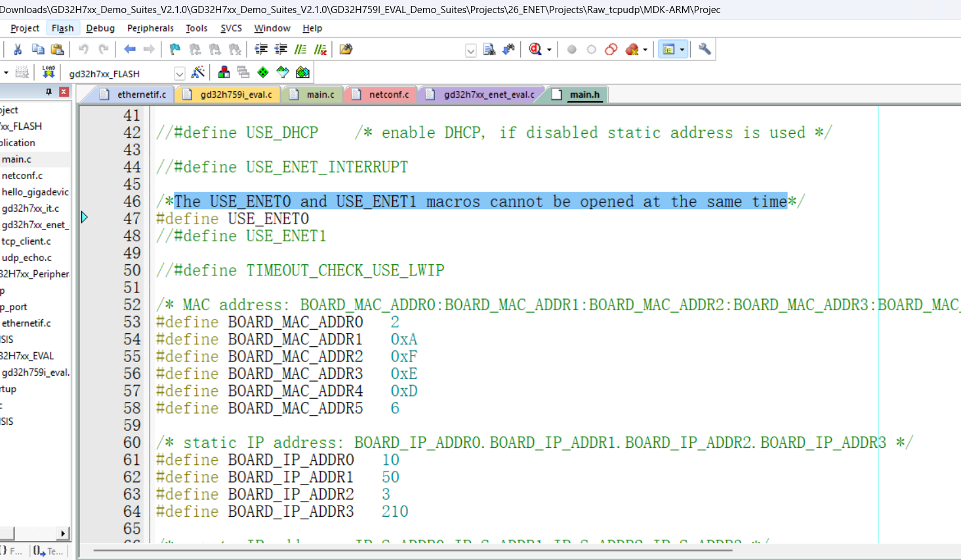This screenshot has height=560, width=961.
Task: Kill all breakpoints icon
Action: pyautogui.click(x=632, y=49)
